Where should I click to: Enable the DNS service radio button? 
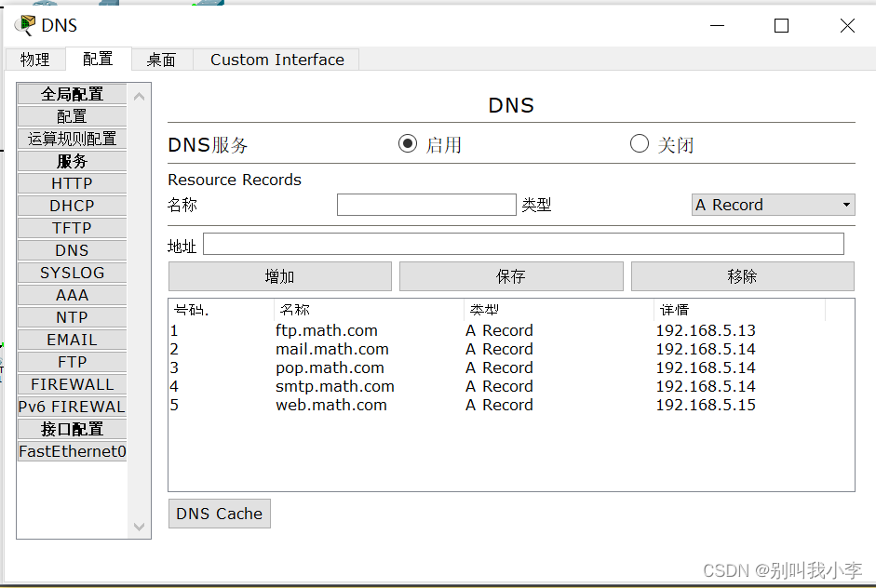[408, 144]
